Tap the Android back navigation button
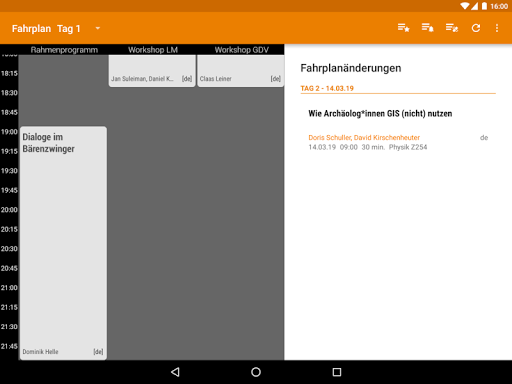The width and height of the screenshot is (512, 384). (175, 372)
